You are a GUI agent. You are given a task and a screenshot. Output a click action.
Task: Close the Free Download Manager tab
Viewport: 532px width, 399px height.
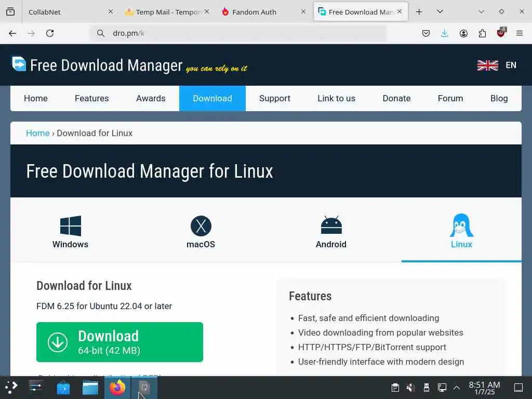(400, 11)
